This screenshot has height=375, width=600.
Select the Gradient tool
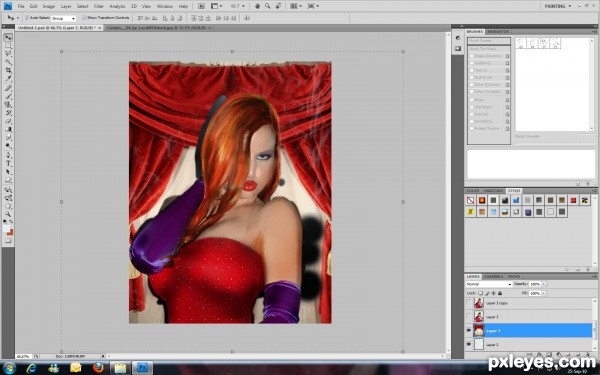coord(8,129)
